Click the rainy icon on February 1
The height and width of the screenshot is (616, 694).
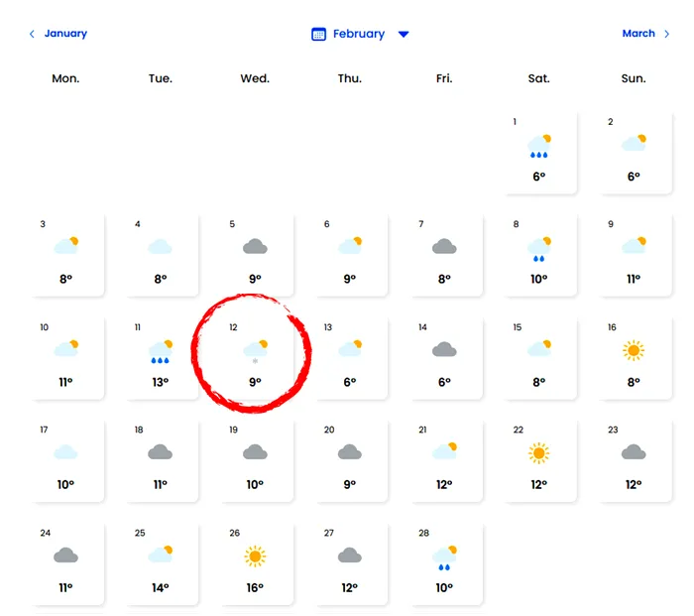pos(539,147)
